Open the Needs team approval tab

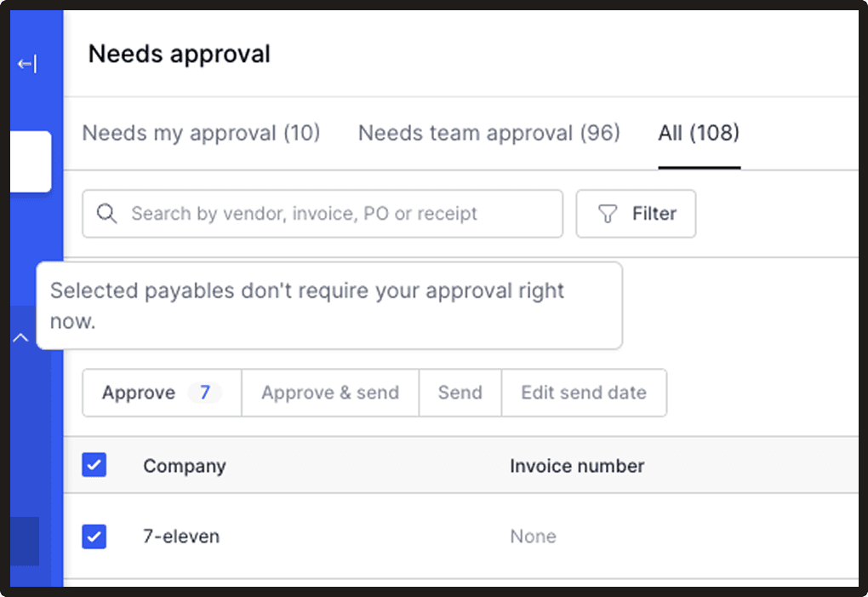[x=488, y=133]
